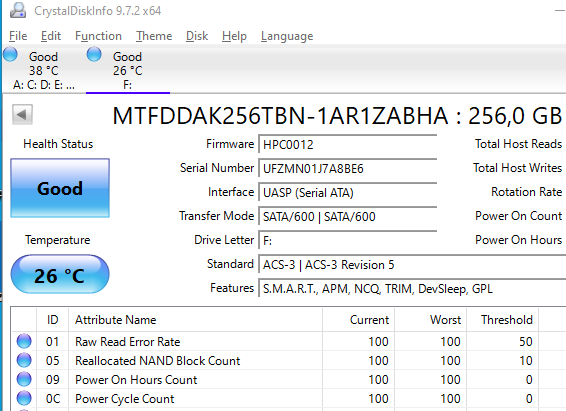Click the Health Status label
Viewport: 566px width, 411px height.
58,144
